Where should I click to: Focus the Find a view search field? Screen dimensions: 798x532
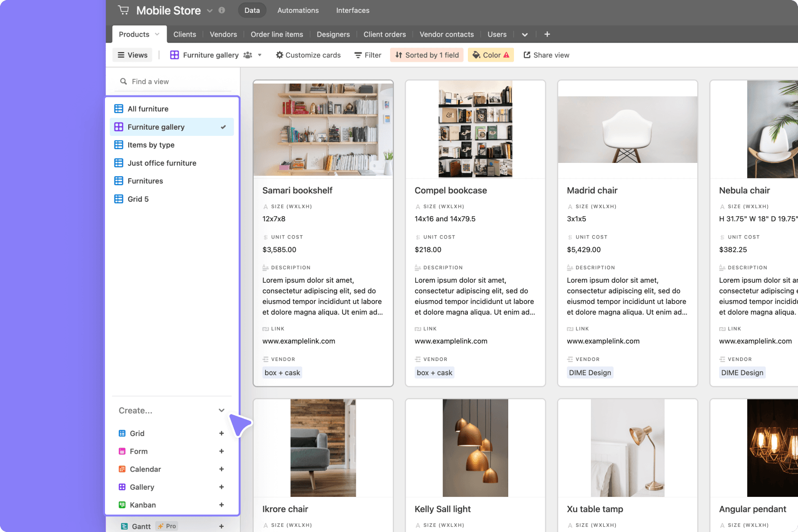[x=173, y=82]
